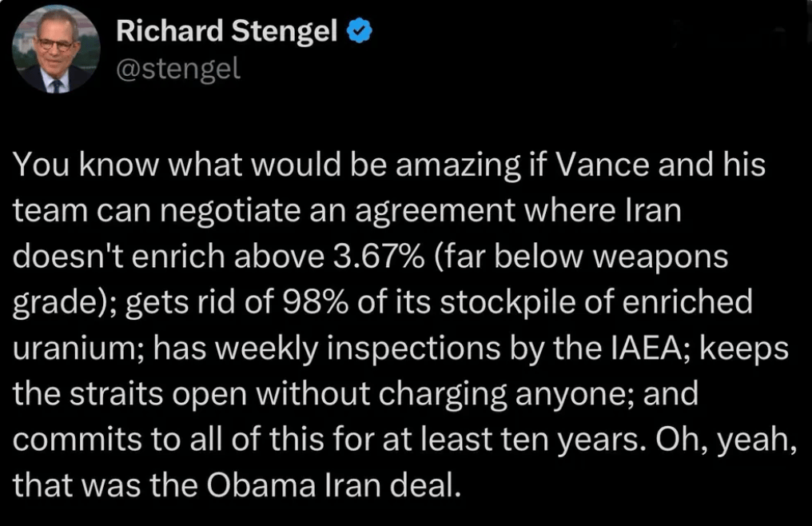The image size is (812, 526).
Task: Click the blue verified checkmark badge
Action: tap(359, 30)
